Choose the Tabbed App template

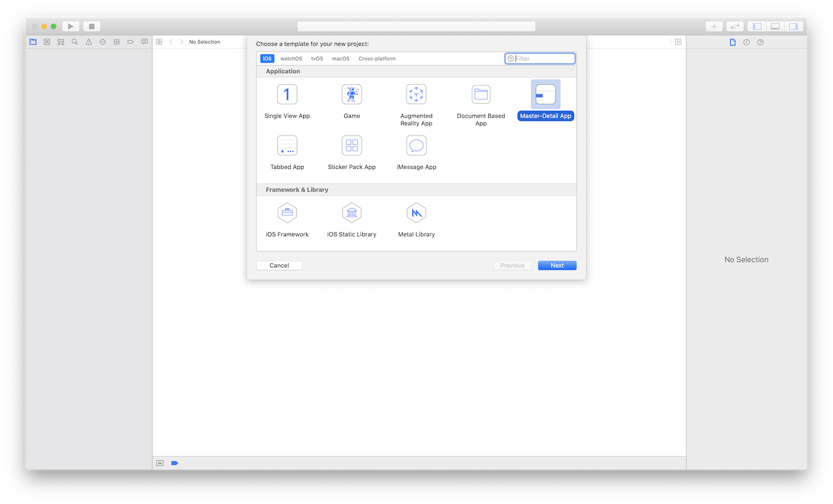287,153
